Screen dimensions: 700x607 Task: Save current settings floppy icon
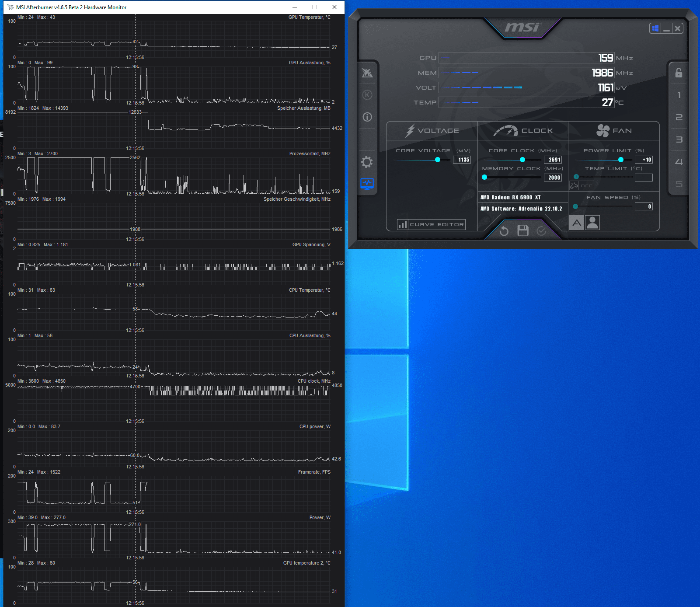(x=523, y=230)
